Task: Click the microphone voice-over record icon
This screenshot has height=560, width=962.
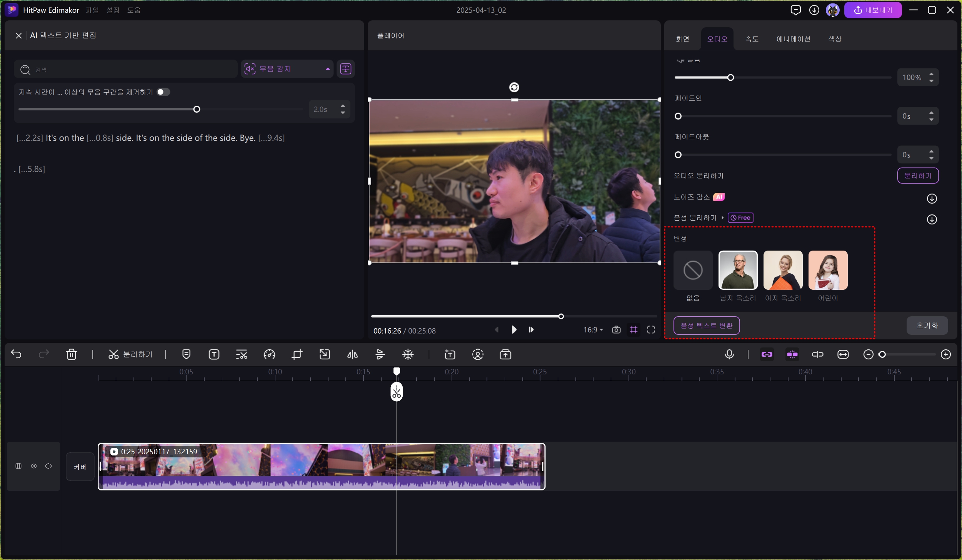Action: coord(729,354)
